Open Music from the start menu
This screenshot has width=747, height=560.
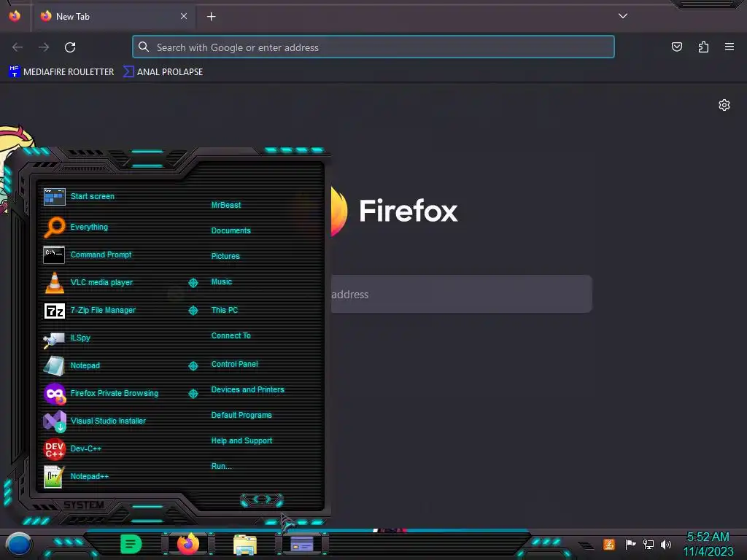click(x=222, y=282)
